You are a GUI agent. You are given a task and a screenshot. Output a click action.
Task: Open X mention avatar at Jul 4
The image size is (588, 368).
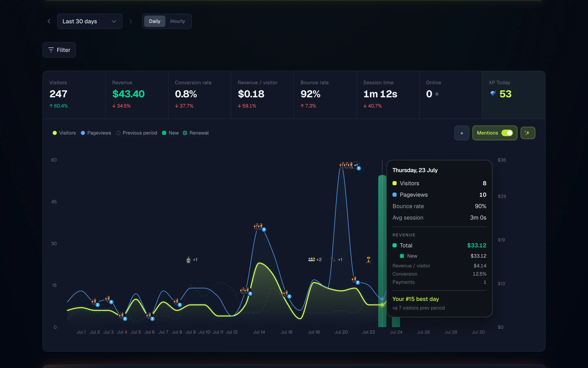point(123,316)
